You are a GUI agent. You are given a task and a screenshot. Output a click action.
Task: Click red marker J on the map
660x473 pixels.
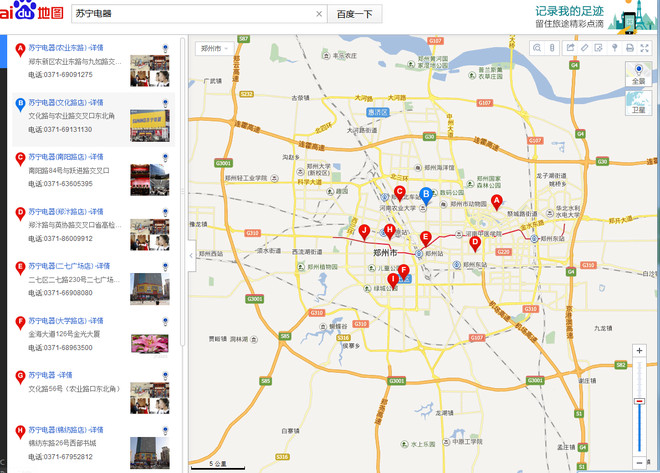tap(364, 231)
